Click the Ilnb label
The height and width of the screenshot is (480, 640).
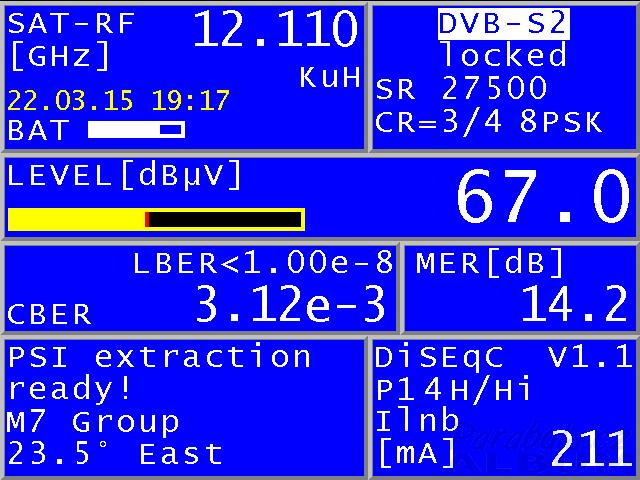[417, 420]
